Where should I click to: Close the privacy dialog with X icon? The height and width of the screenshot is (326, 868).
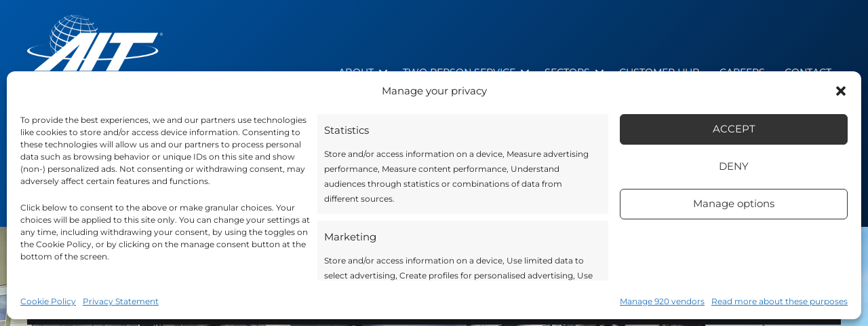click(841, 91)
